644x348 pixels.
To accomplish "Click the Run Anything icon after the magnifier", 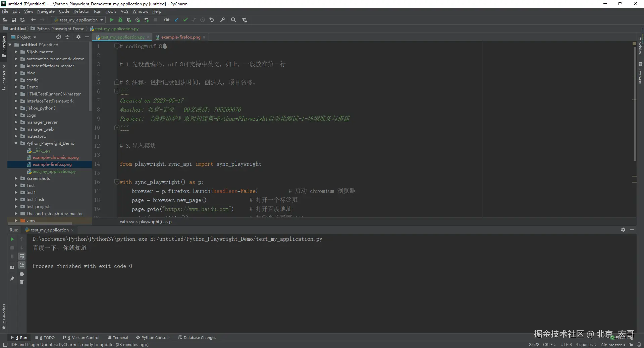I will pos(245,20).
